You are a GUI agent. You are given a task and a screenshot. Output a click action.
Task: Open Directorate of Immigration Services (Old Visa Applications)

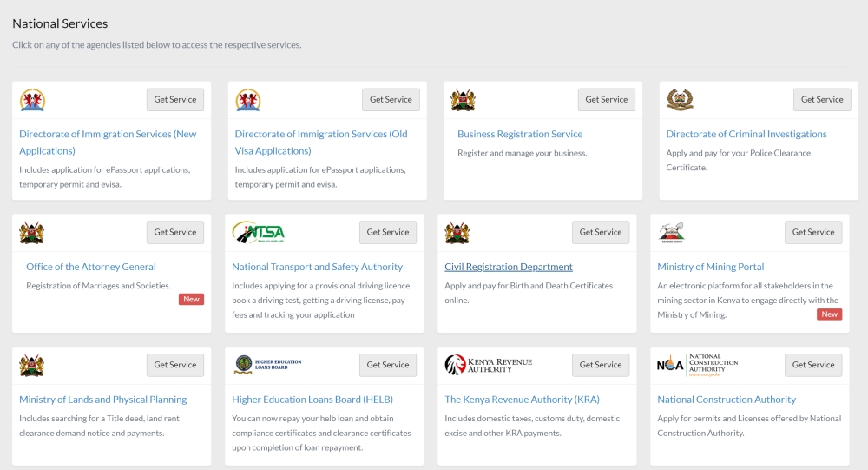tap(321, 142)
